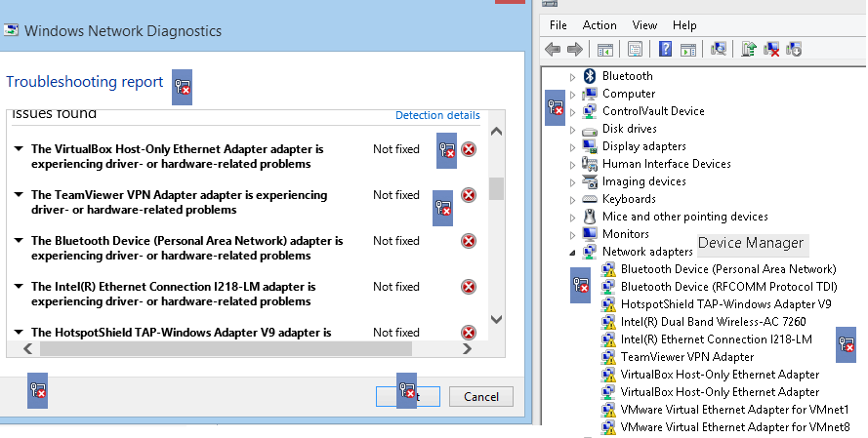Click red error icon for TeamViewer VPN issue
Viewport: 868px width, 438px height.
(469, 195)
